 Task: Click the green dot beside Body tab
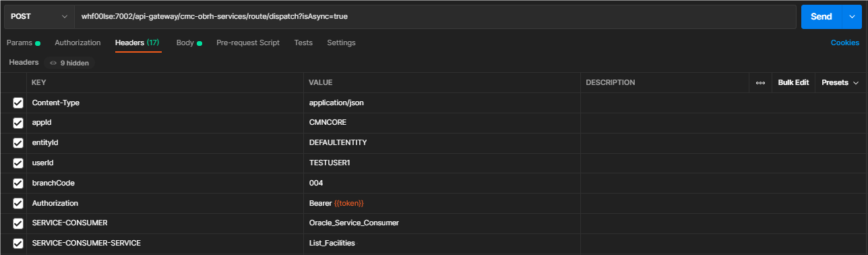[199, 43]
